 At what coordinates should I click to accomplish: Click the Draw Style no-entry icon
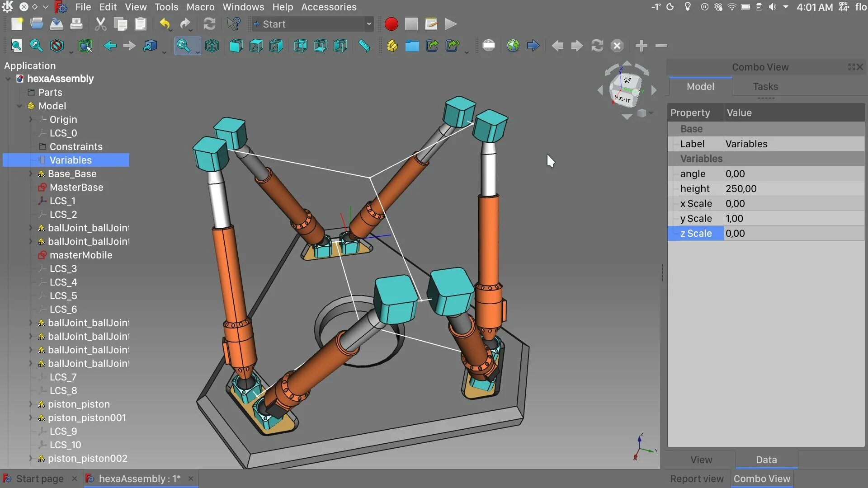(57, 46)
